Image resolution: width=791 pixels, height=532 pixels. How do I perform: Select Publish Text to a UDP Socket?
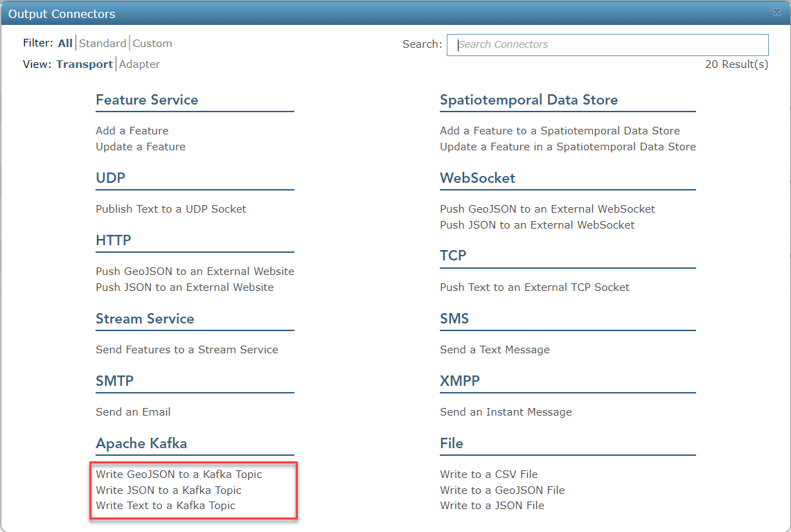[x=170, y=209]
